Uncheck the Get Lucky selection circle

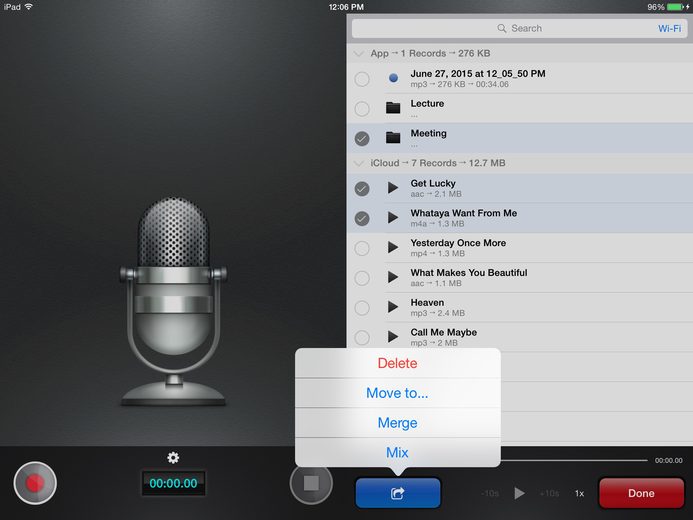pyautogui.click(x=362, y=189)
